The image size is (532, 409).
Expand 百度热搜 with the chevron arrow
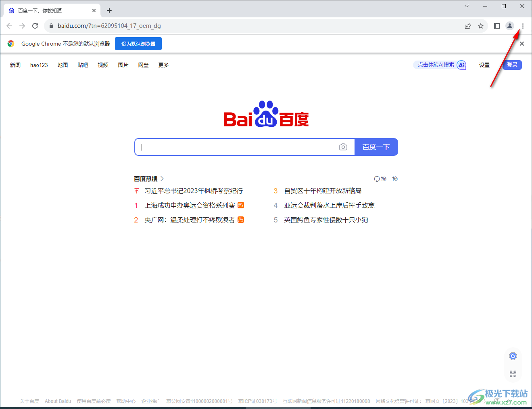point(162,179)
